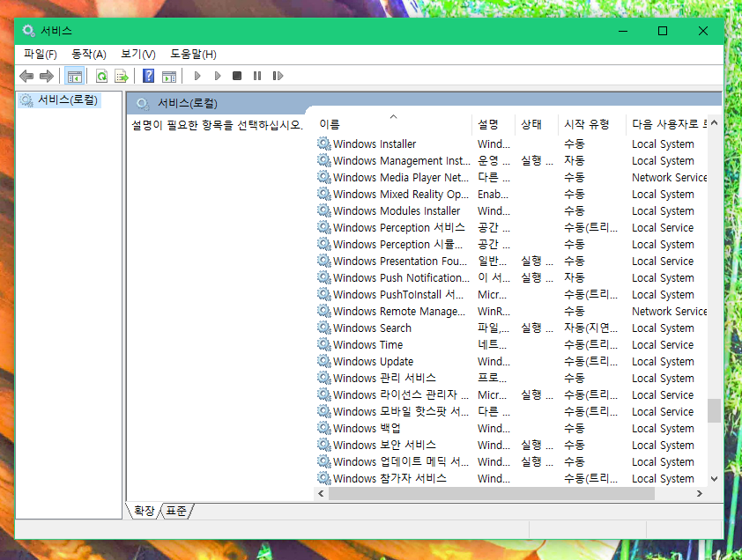This screenshot has width=742, height=560.
Task: Click the 서비스(로컬) details pane header
Action: pyautogui.click(x=424, y=103)
